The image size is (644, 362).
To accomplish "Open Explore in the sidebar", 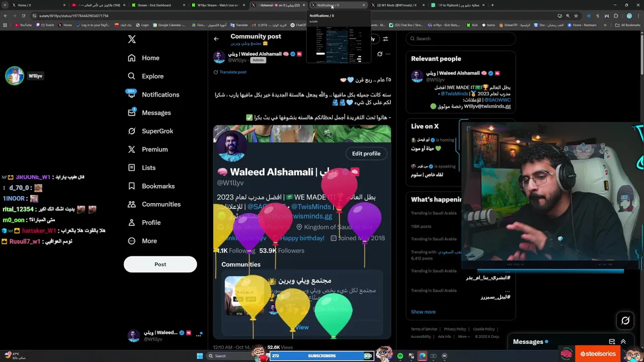I will (x=145, y=76).
